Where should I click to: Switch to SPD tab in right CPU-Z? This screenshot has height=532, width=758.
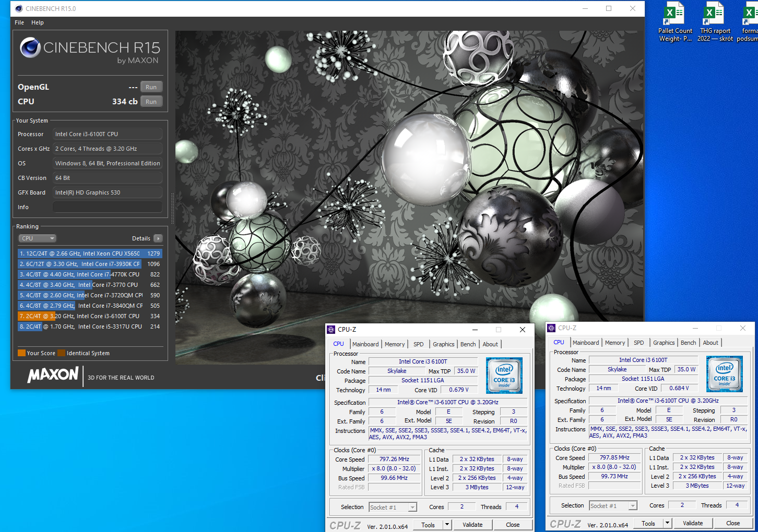point(639,343)
